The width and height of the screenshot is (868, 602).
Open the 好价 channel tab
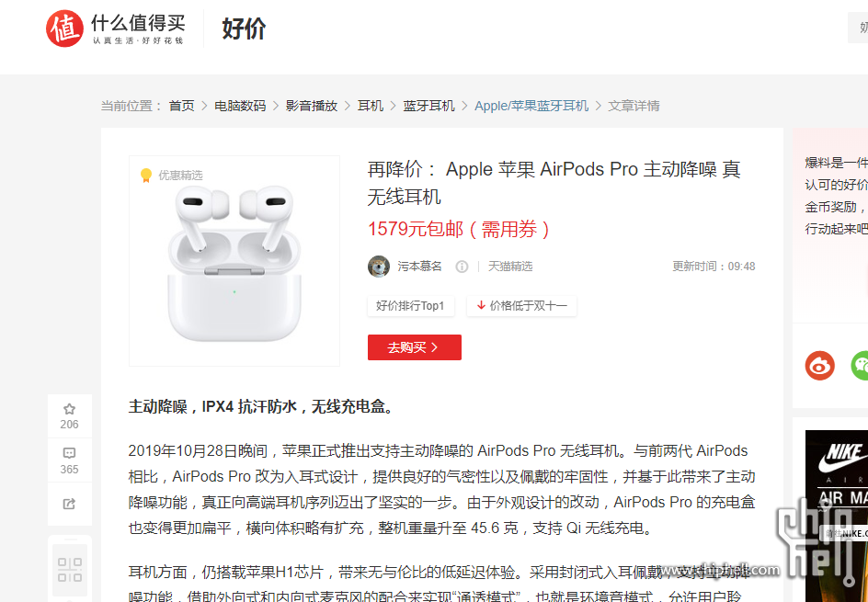click(244, 28)
